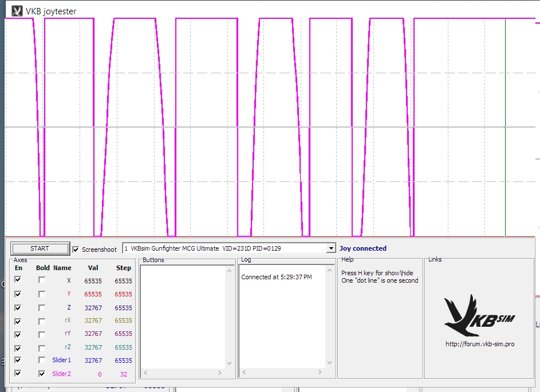Disable the X axis enable checkbox
540x392 pixels.
[x=18, y=280]
